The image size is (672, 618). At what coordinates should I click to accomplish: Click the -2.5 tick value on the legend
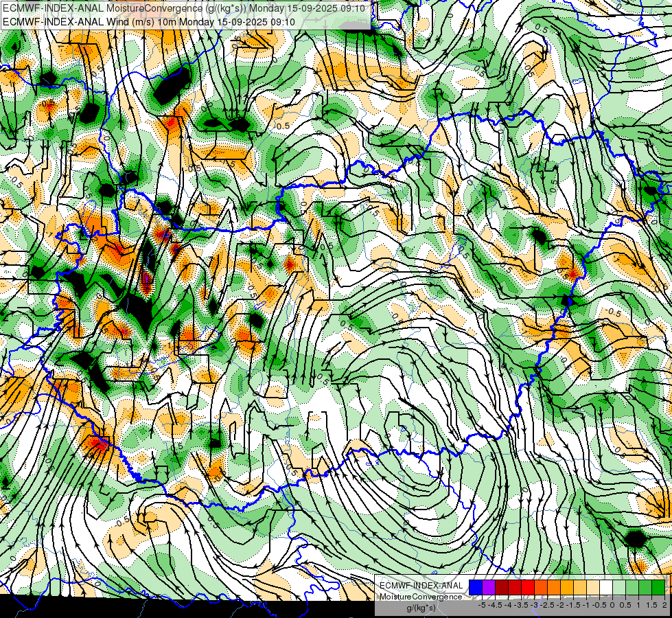[547, 605]
